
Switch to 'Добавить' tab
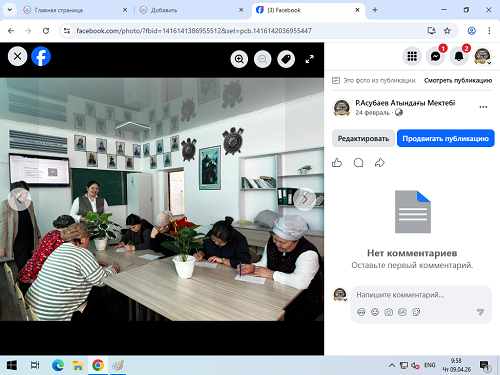point(191,10)
